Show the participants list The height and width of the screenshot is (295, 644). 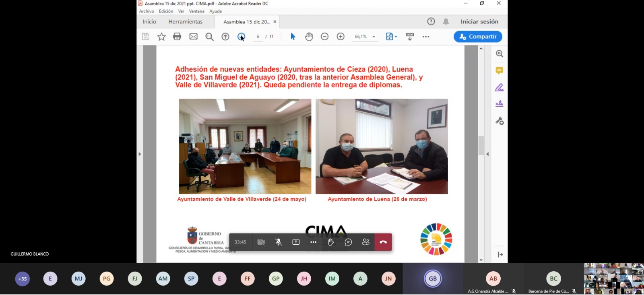coord(365,242)
